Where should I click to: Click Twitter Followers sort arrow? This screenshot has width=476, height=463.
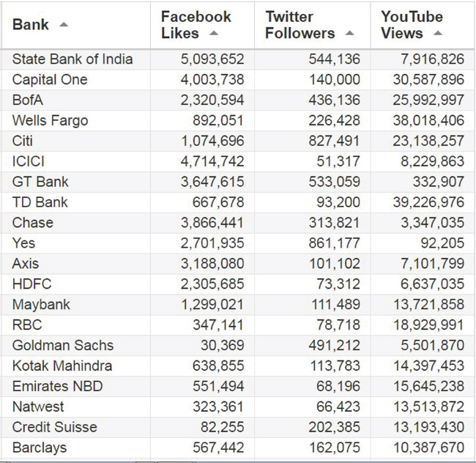[x=350, y=33]
